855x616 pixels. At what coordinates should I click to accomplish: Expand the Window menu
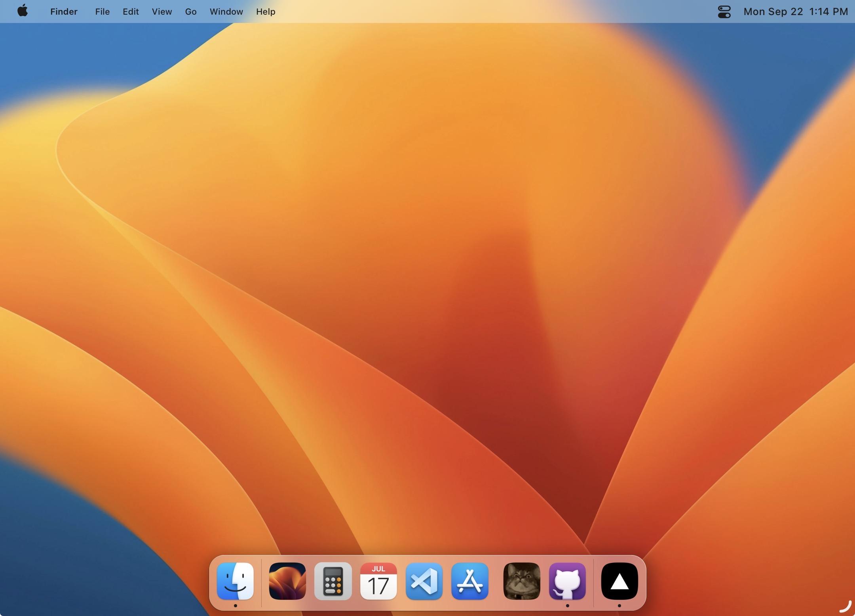(226, 11)
